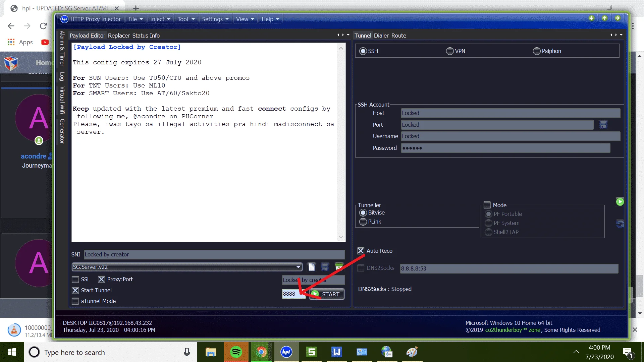Click the microphone icon in the search box
644x362 pixels.
[x=187, y=352]
